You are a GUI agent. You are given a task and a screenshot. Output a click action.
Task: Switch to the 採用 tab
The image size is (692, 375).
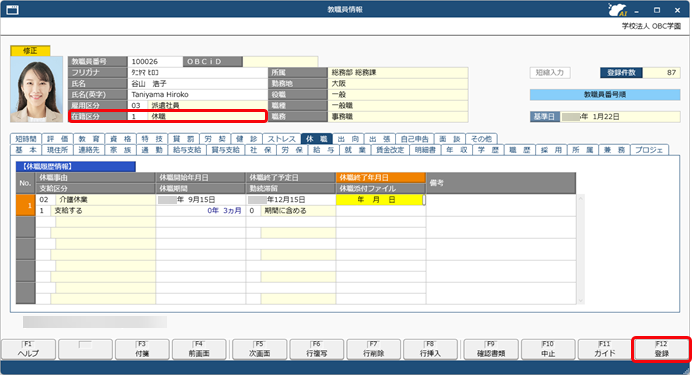[551, 150]
